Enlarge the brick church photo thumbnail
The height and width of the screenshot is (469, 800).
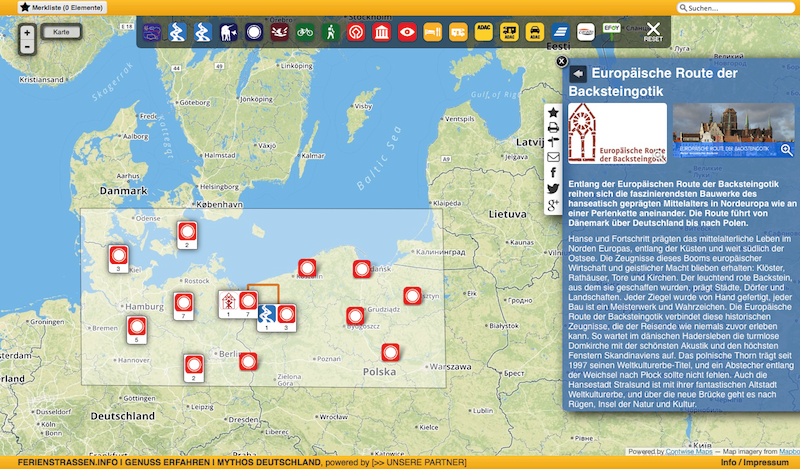point(734,131)
